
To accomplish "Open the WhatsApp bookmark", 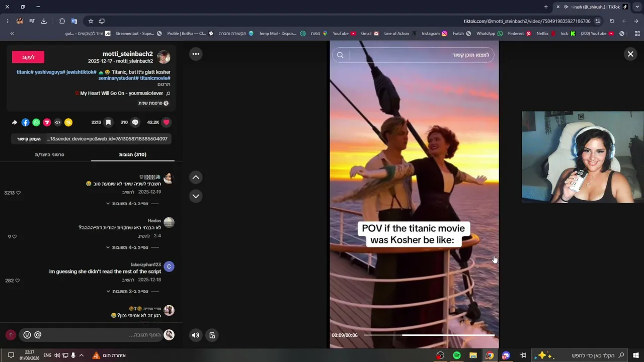I will [x=490, y=34].
